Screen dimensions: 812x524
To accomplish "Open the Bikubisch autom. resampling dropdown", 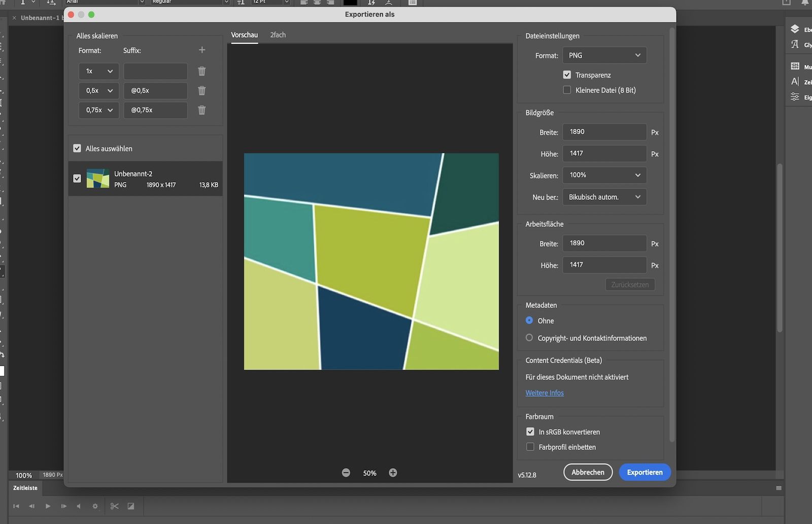I will point(604,197).
